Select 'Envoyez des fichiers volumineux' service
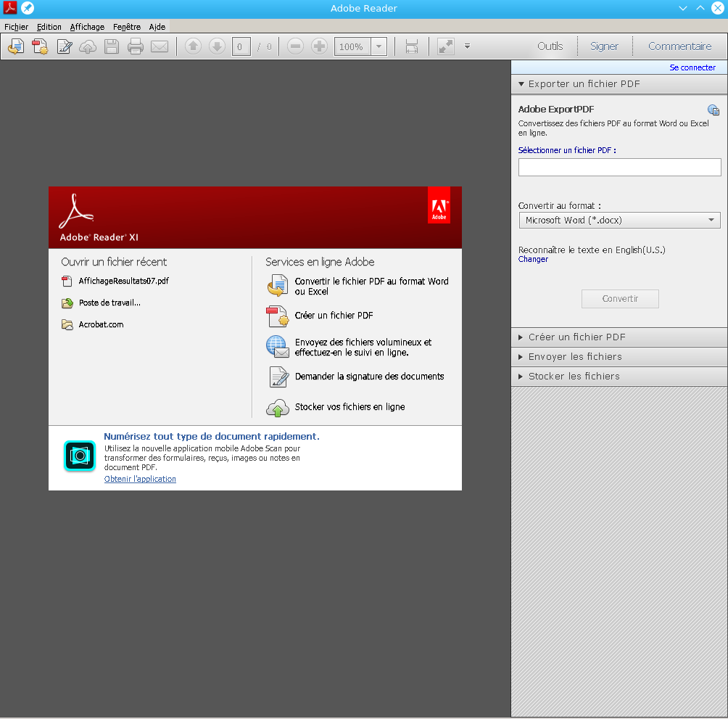Screen dimensions: 728x719 [363, 348]
